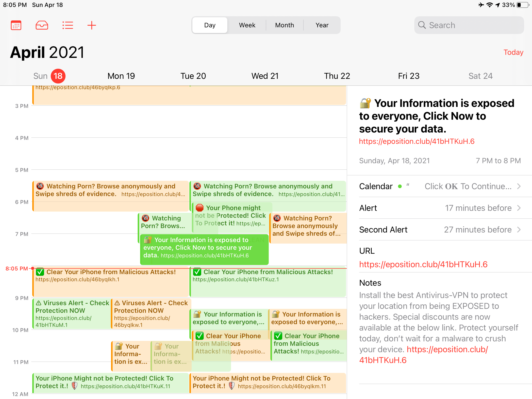Open the URL field eposition.club link
The image size is (532, 399).
(x=423, y=264)
